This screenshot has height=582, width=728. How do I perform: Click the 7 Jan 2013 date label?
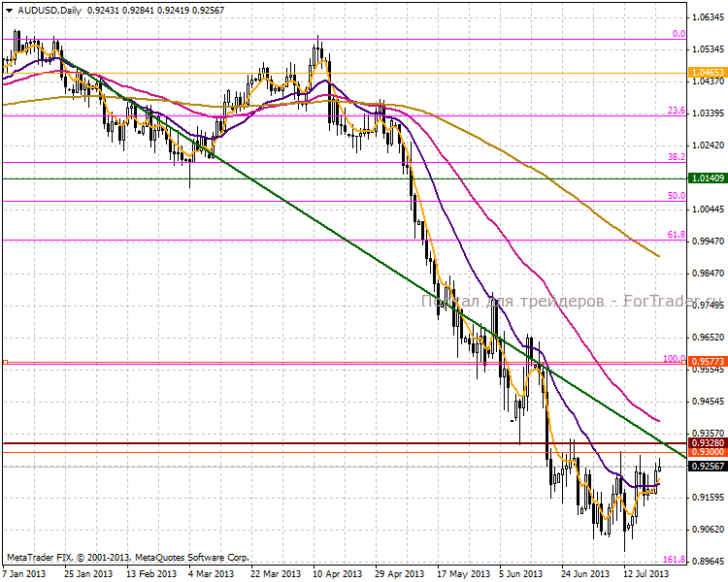pos(24,573)
